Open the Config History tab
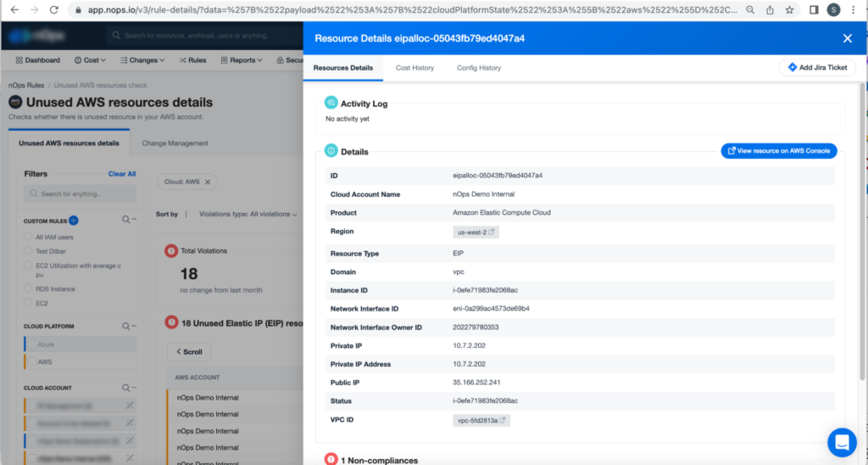This screenshot has height=465, width=868. point(479,68)
